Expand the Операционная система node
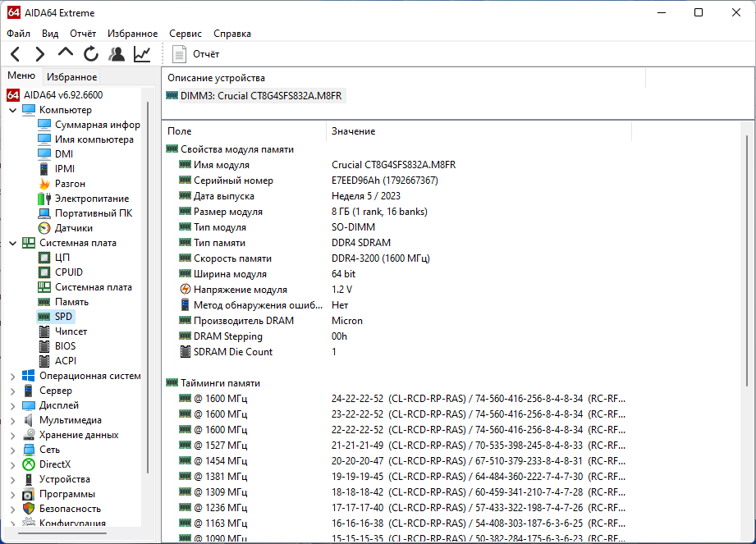 [x=13, y=377]
